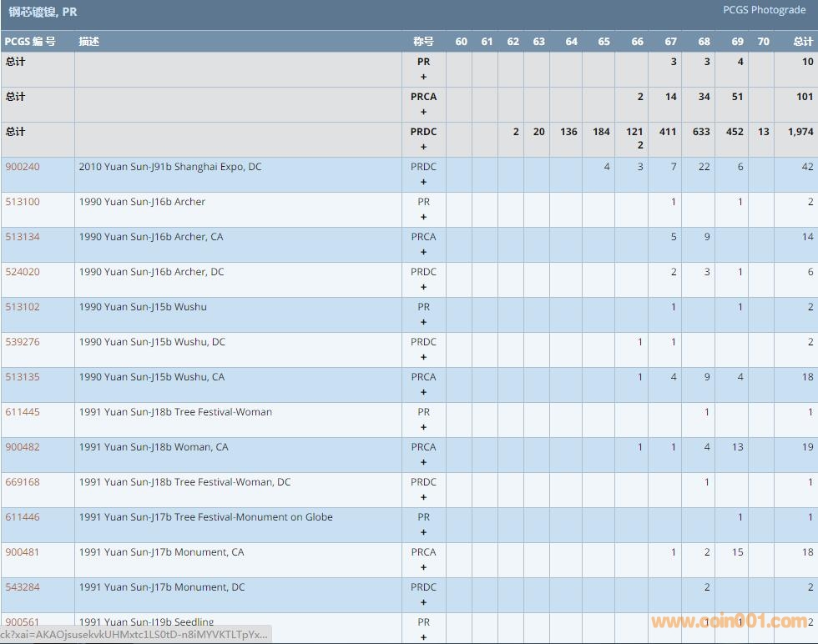Viewport: 818px width, 644px height.
Task: Open the PCGS Photograde link
Action: 764,10
